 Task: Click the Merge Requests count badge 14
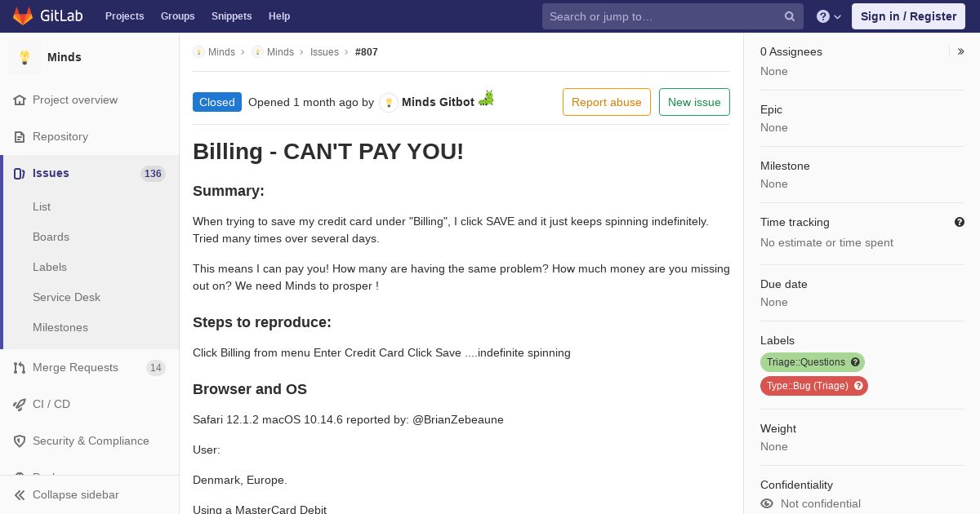point(156,368)
